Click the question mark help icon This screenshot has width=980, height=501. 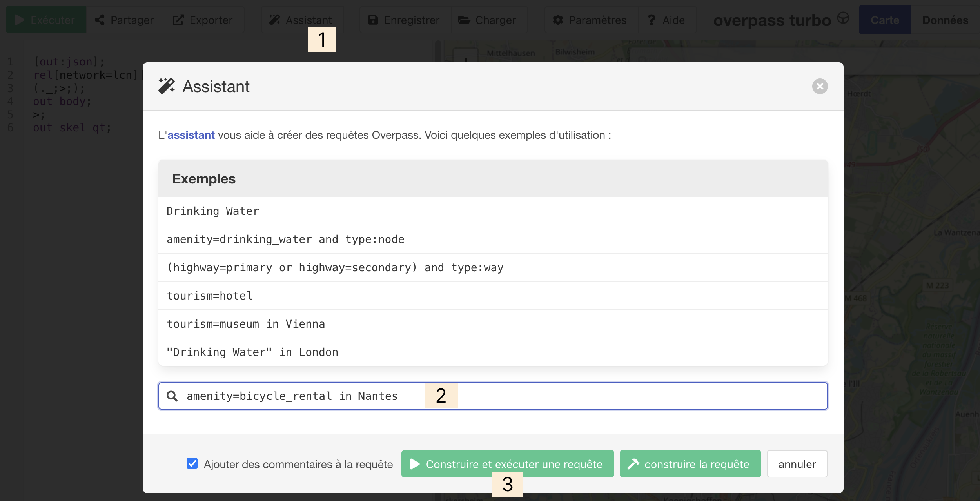coord(652,20)
